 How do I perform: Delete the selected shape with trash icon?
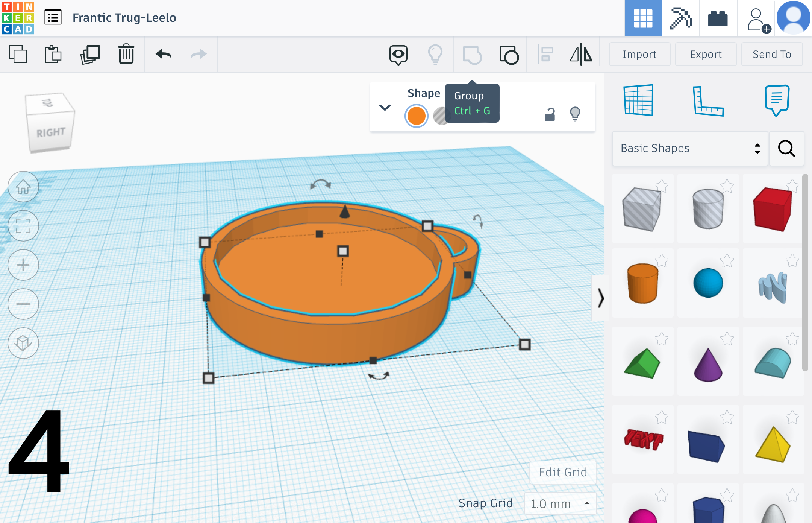click(126, 55)
